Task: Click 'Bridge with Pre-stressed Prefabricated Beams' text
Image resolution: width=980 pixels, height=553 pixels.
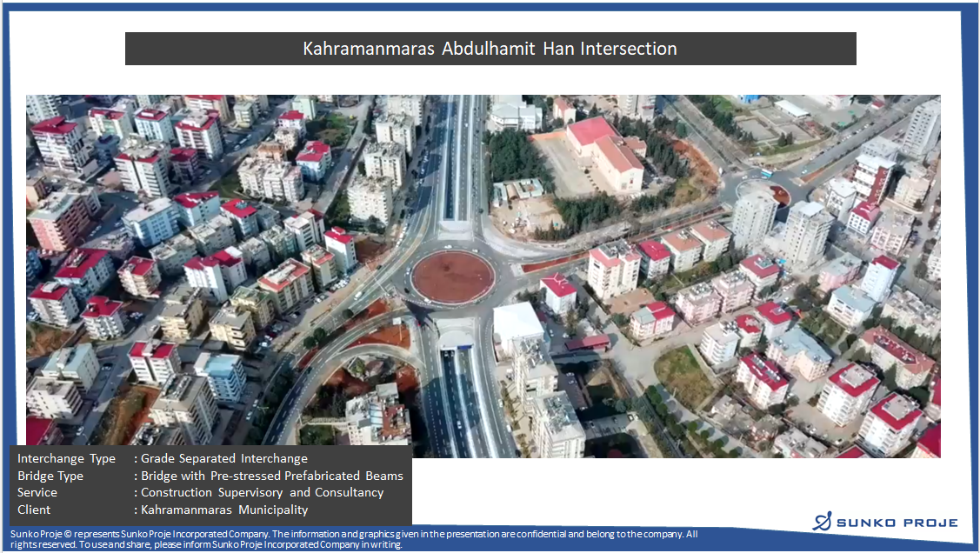Action: (271, 476)
